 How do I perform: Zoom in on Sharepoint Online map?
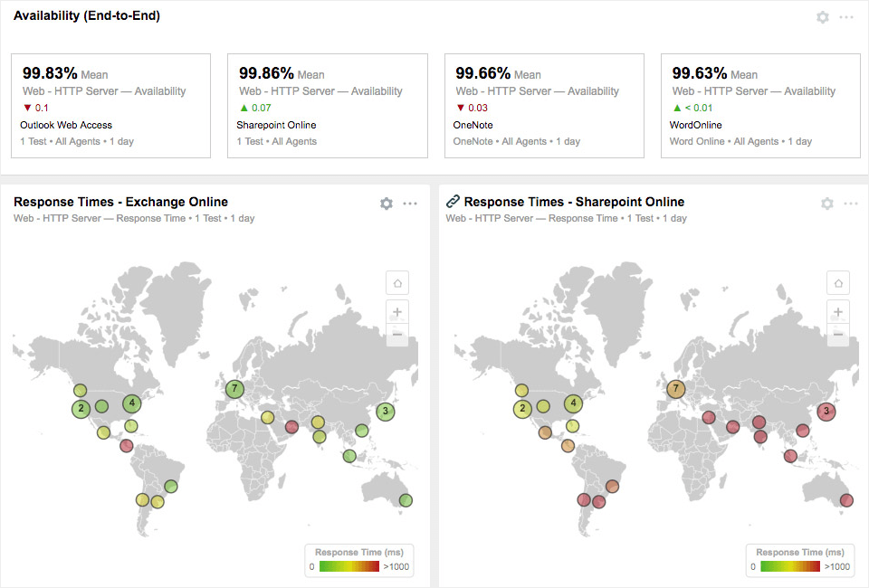pos(838,312)
